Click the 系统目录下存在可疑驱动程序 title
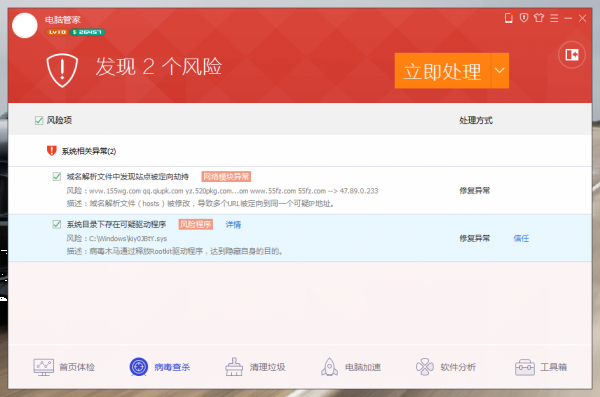 coord(116,224)
